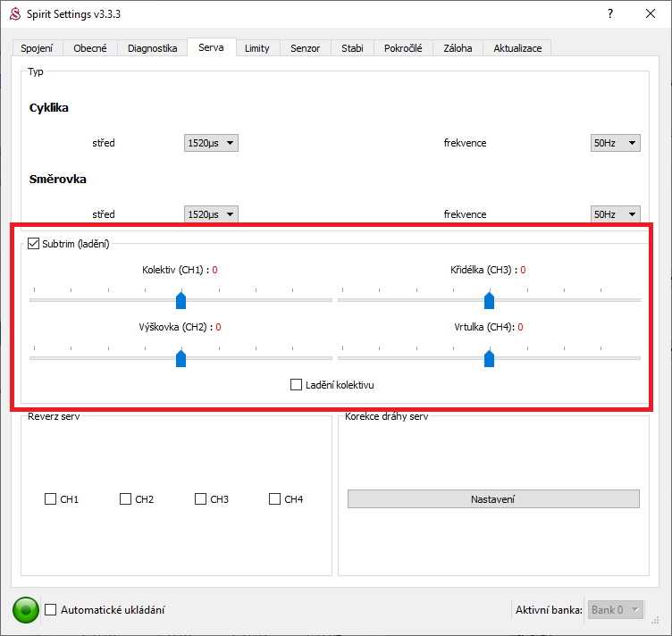Switch to the Diagnostika tab

click(152, 48)
